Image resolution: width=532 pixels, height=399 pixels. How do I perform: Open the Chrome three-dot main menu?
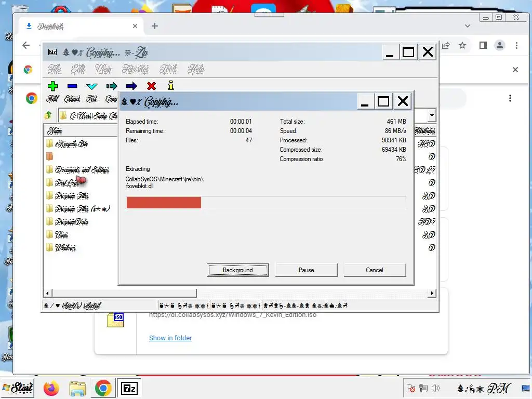pos(517,46)
